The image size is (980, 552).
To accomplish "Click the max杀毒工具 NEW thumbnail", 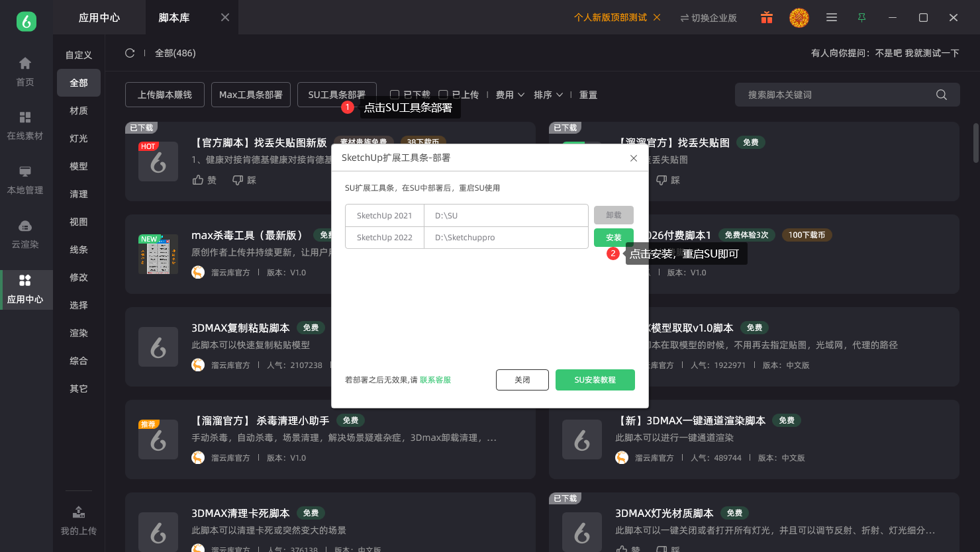I will [158, 254].
